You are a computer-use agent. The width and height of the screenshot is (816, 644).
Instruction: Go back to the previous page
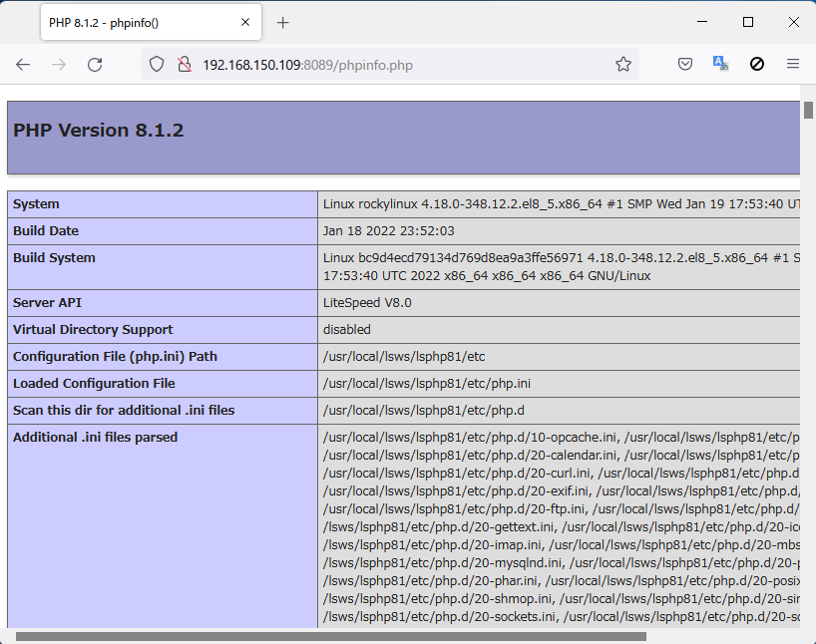23,65
